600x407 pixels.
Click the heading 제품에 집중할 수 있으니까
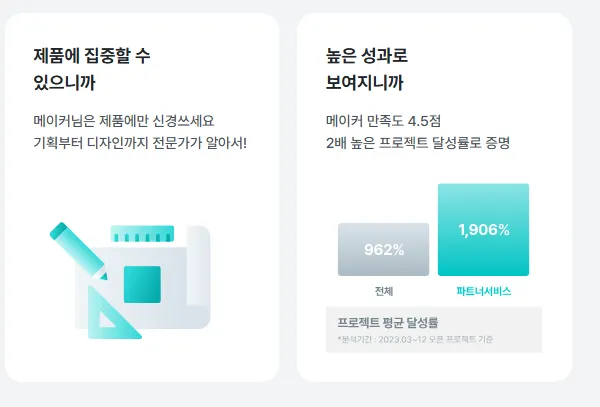pyautogui.click(x=92, y=69)
